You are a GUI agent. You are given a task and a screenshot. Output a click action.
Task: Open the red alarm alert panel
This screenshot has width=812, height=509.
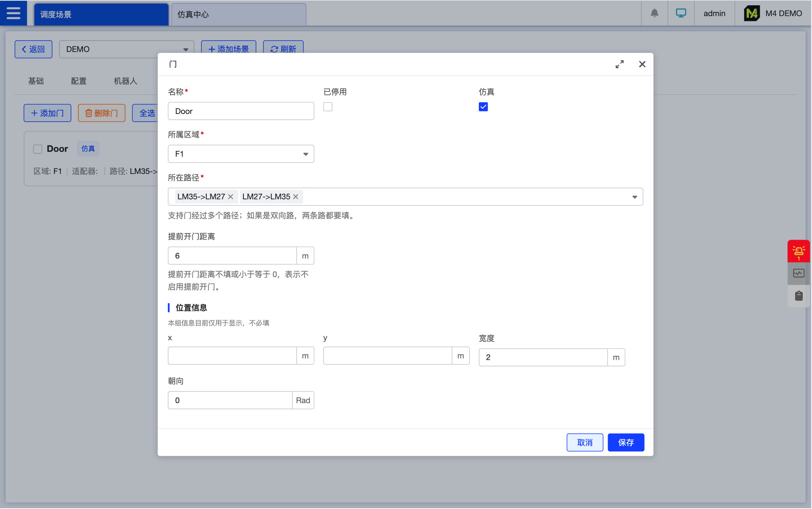pos(798,252)
